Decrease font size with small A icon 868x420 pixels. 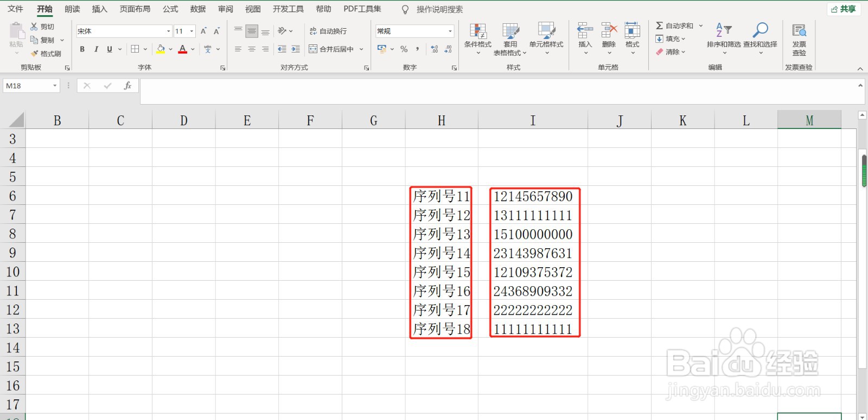click(216, 31)
